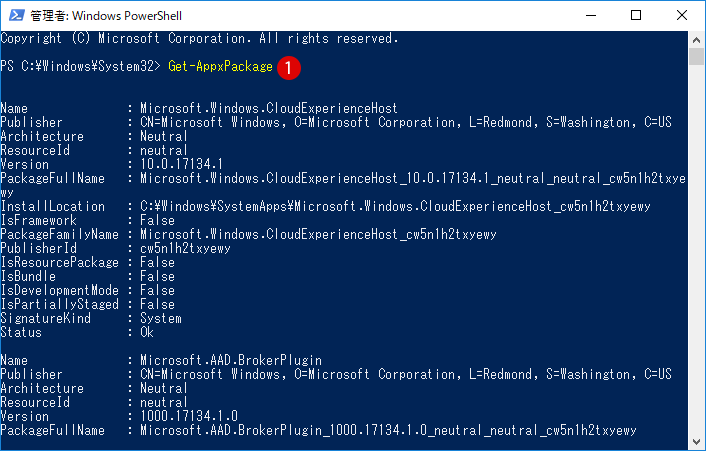Click the scrollbar track below the thumb
This screenshot has height=451, width=706.
click(696, 250)
